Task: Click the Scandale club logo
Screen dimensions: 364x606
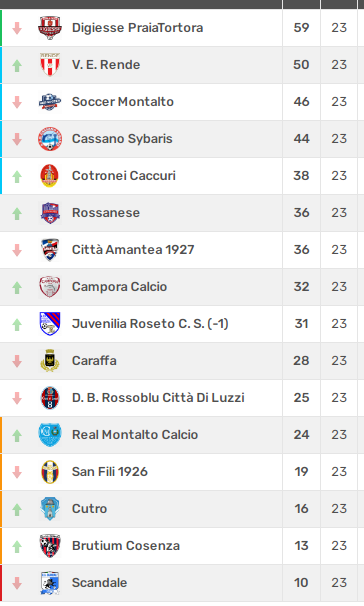Action: coord(50,582)
